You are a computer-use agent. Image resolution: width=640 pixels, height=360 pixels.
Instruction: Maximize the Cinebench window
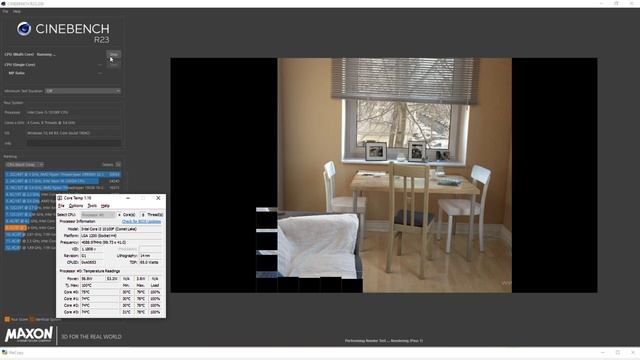pos(616,3)
